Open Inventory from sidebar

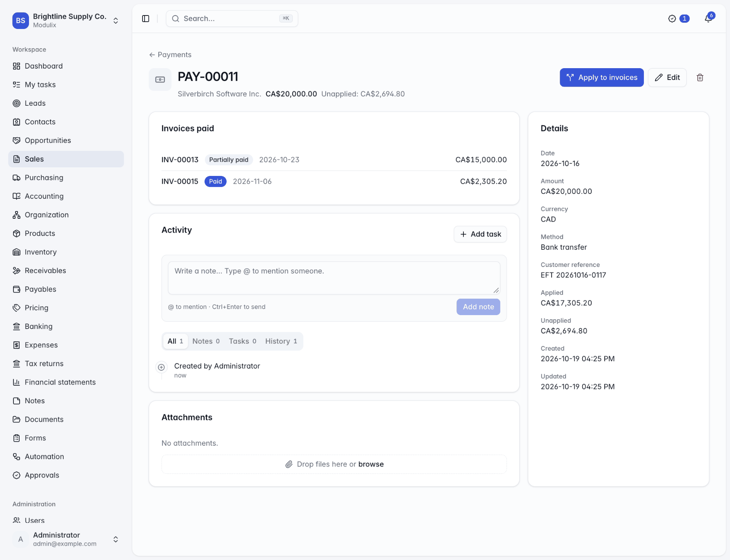pyautogui.click(x=66, y=252)
